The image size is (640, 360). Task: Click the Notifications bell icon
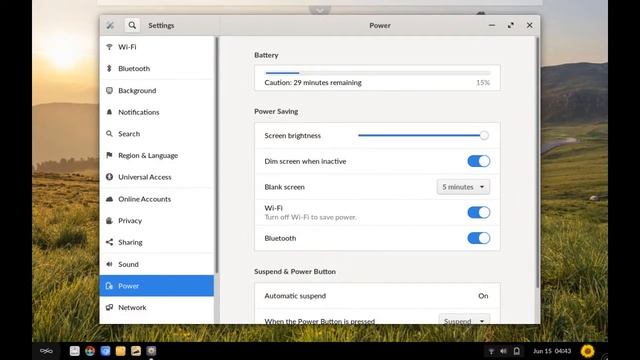[x=109, y=112]
